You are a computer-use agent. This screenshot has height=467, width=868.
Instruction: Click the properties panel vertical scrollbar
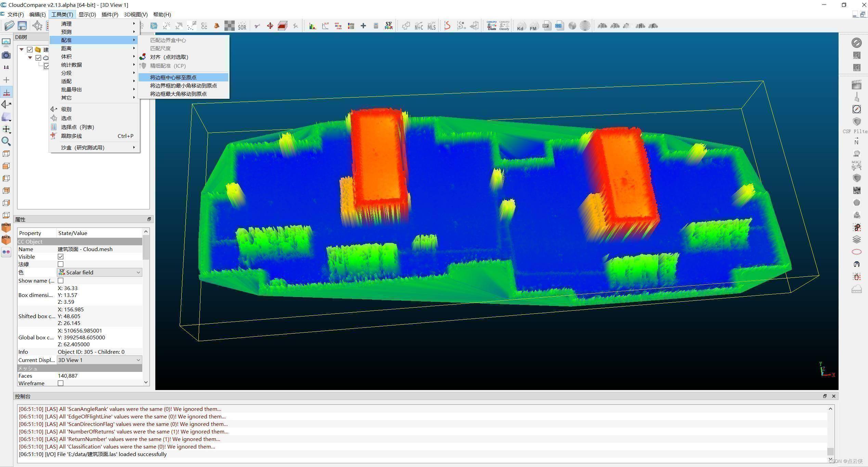click(146, 248)
